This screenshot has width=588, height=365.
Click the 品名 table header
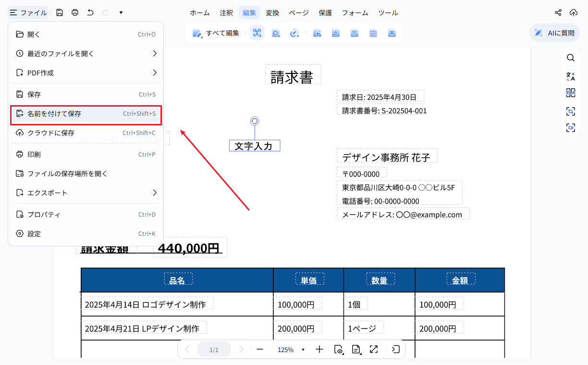[177, 280]
